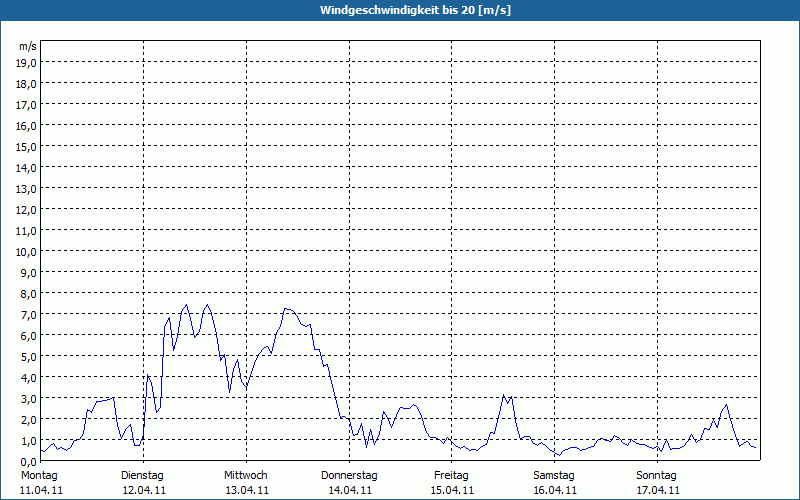Click the 18,0 y-axis label

click(x=27, y=84)
